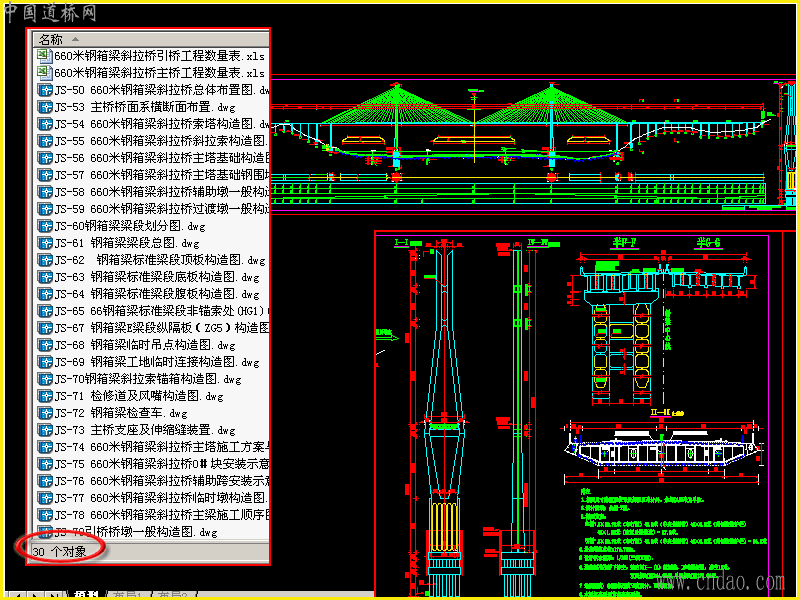Viewport: 800px width, 600px height.
Task: Click the JS-61 钢箱梁梁段总图 file icon
Action: (x=45, y=243)
